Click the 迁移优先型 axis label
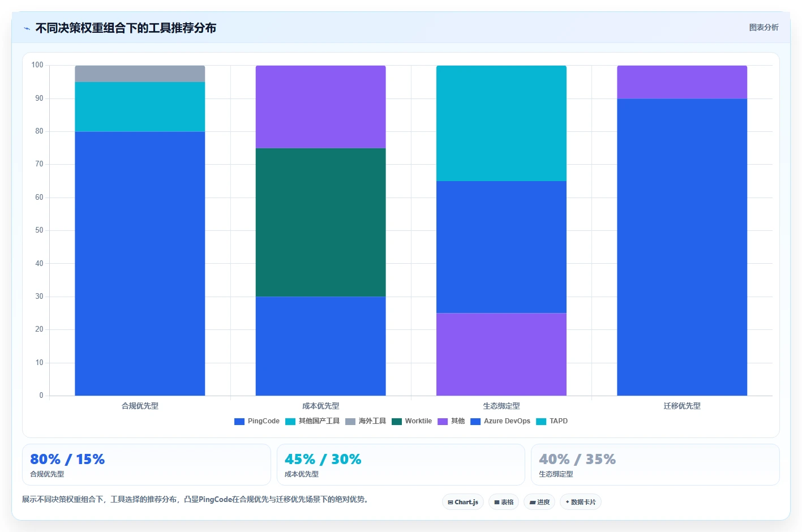 682,406
